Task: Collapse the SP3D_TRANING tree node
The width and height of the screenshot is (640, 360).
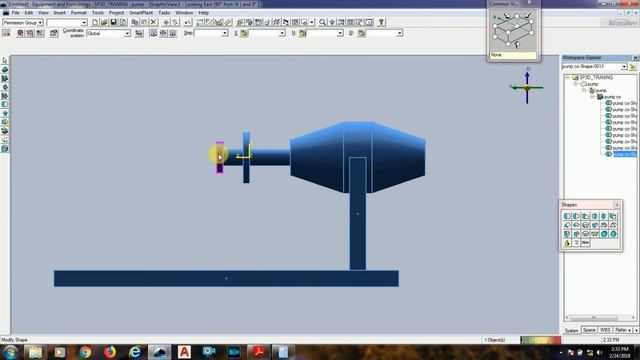Action: (x=567, y=77)
